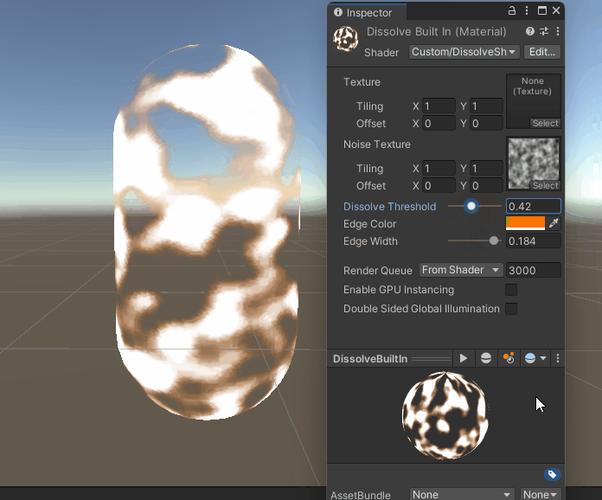This screenshot has width=602, height=500.
Task: Select a texture for Noise Texture
Action: tap(545, 185)
